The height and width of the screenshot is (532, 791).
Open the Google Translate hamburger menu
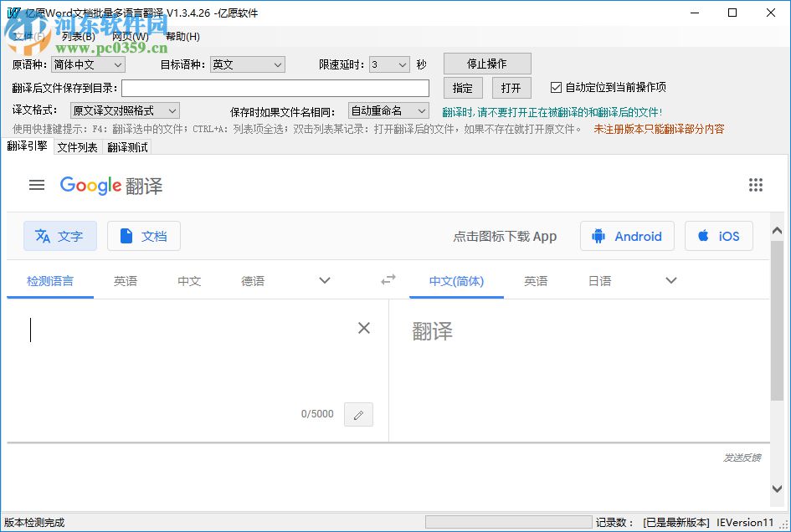(37, 185)
